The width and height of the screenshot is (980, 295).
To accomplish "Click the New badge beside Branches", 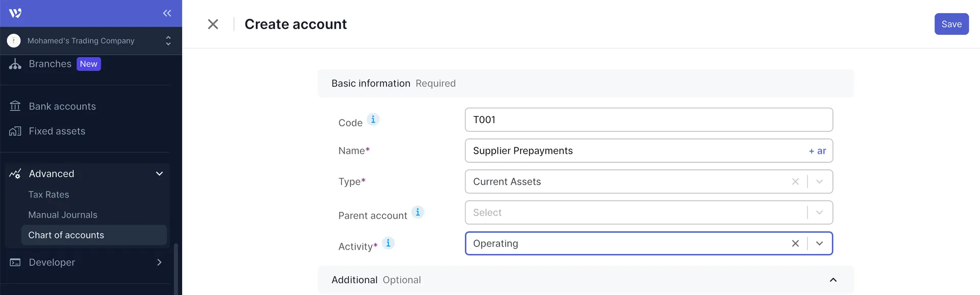I will pos(89,64).
